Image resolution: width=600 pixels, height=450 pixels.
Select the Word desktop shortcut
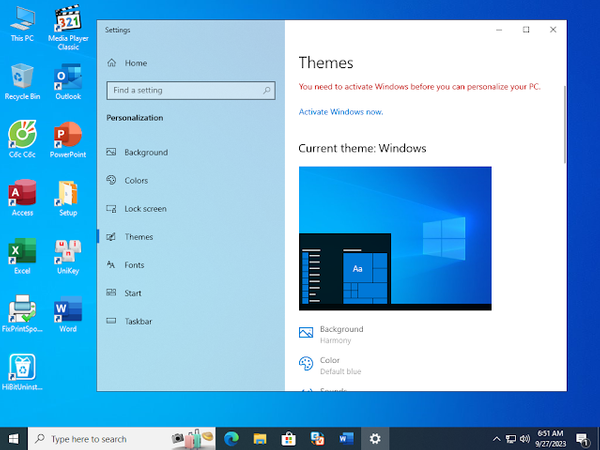click(x=68, y=314)
